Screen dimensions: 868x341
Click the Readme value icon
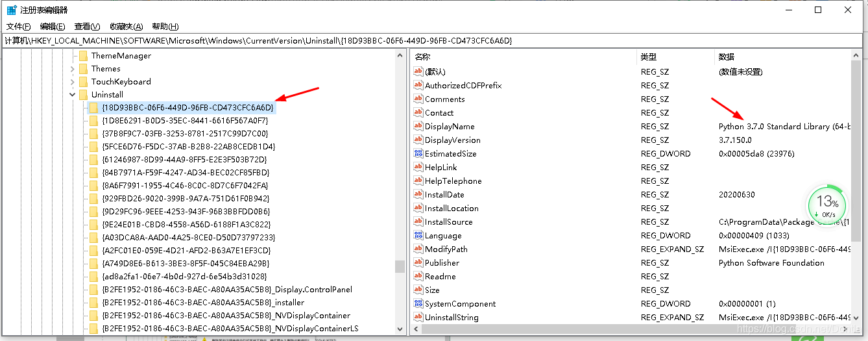pyautogui.click(x=418, y=276)
